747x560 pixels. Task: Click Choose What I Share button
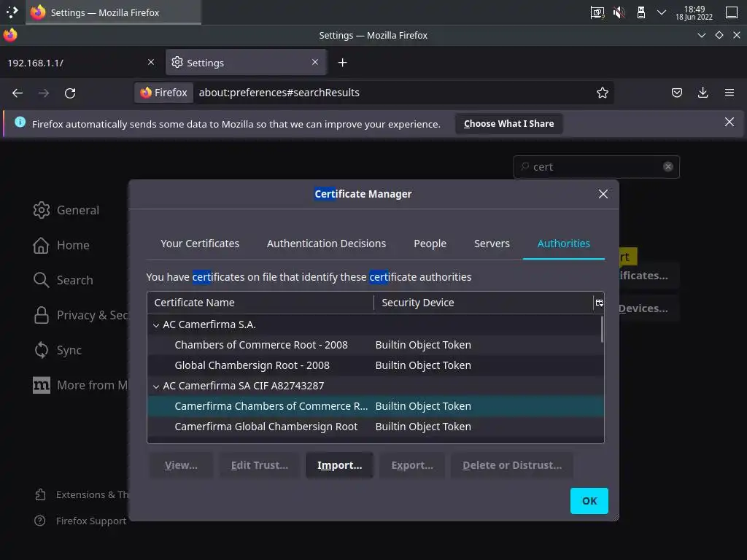pyautogui.click(x=508, y=124)
